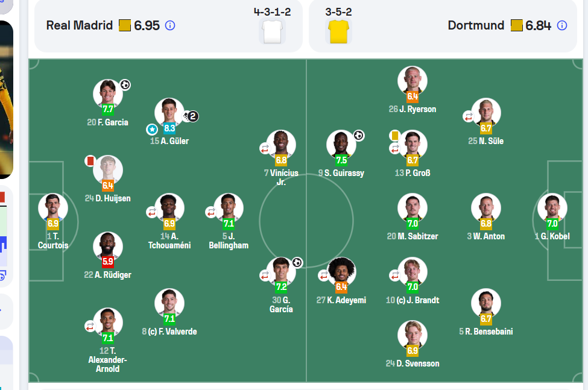Click the assists icon on A. Güler
Image resolution: width=588 pixels, height=390 pixels.
point(190,116)
